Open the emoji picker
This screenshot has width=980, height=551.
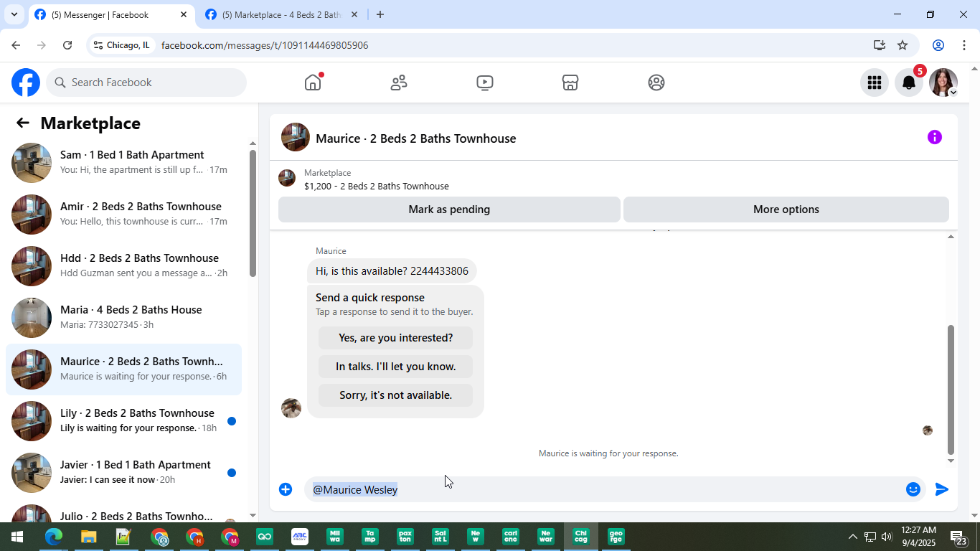[x=913, y=489]
